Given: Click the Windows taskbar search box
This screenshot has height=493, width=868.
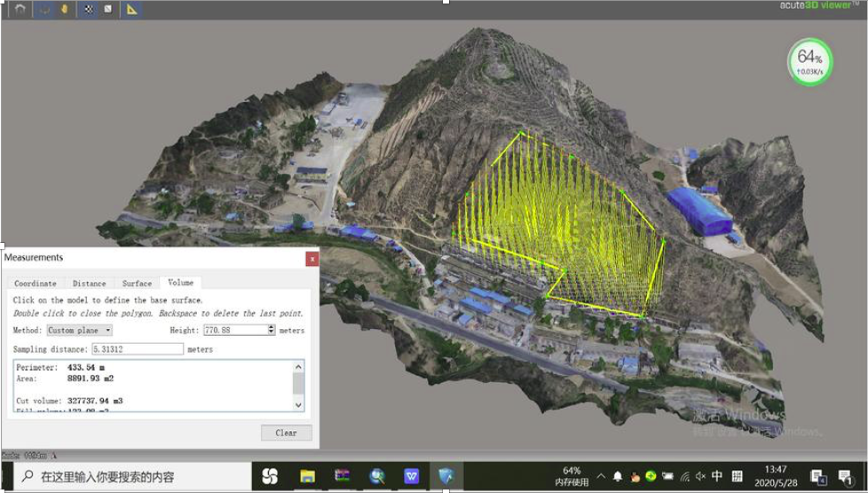Looking at the screenshot, I should click(x=132, y=476).
